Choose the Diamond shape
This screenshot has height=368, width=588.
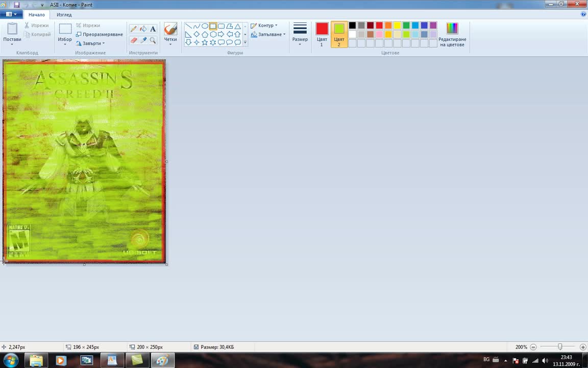click(197, 34)
